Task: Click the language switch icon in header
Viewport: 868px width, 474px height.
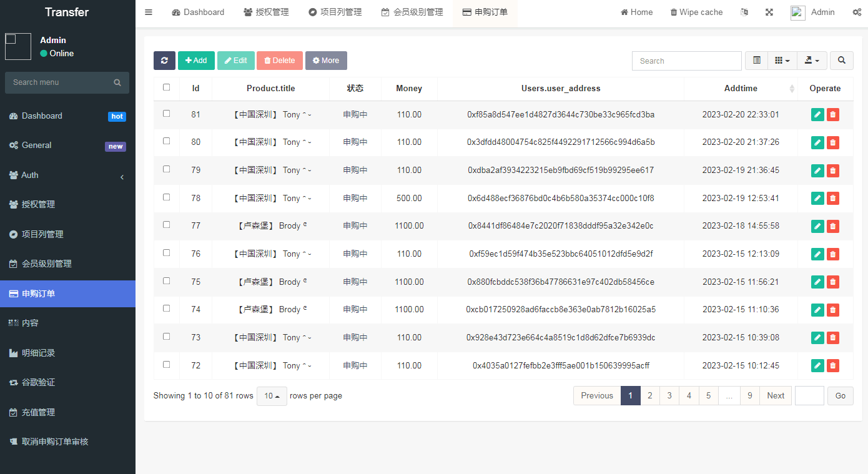Action: [744, 12]
